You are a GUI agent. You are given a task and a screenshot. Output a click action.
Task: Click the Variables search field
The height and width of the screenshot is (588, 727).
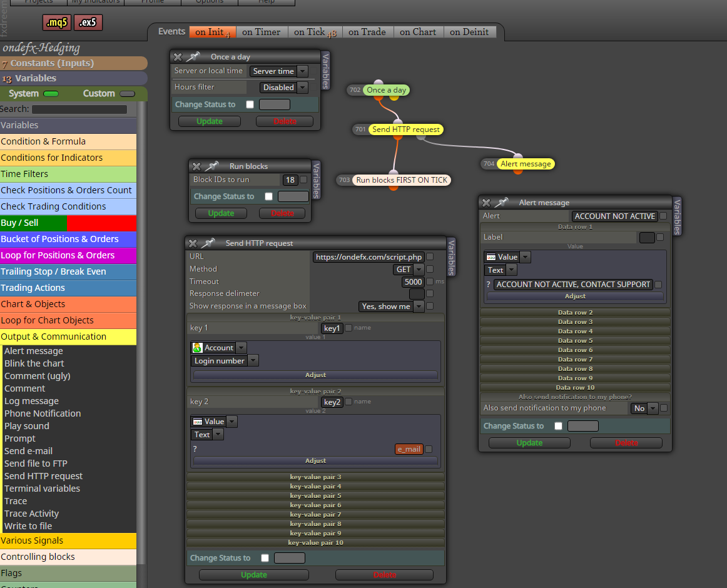point(79,109)
